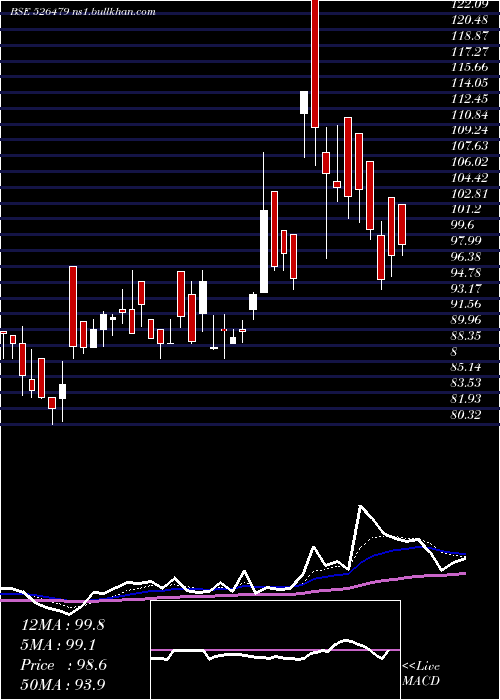The image size is (500, 700).
Task: Click the large white candlestick near 101.2 level
Action: [x=264, y=251]
